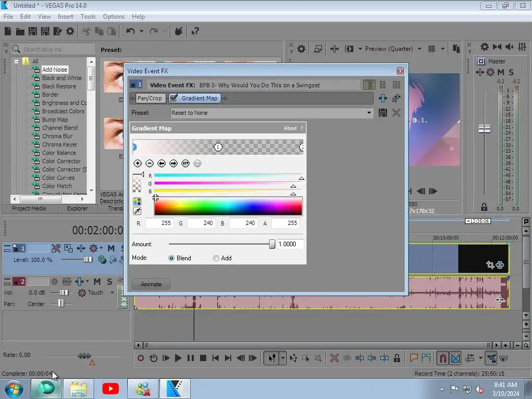Open the Insert menu

coord(65,17)
